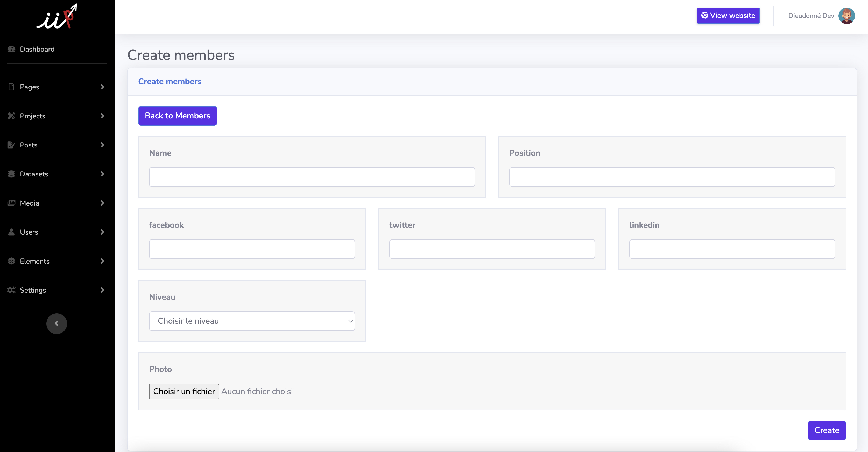Click the Media images icon
The image size is (868, 452).
coord(11,203)
